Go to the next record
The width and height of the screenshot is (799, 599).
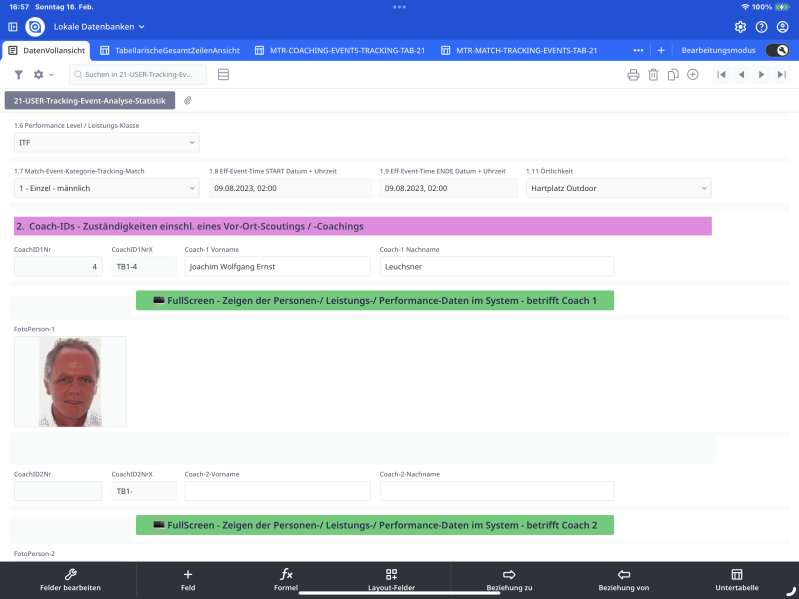click(761, 74)
